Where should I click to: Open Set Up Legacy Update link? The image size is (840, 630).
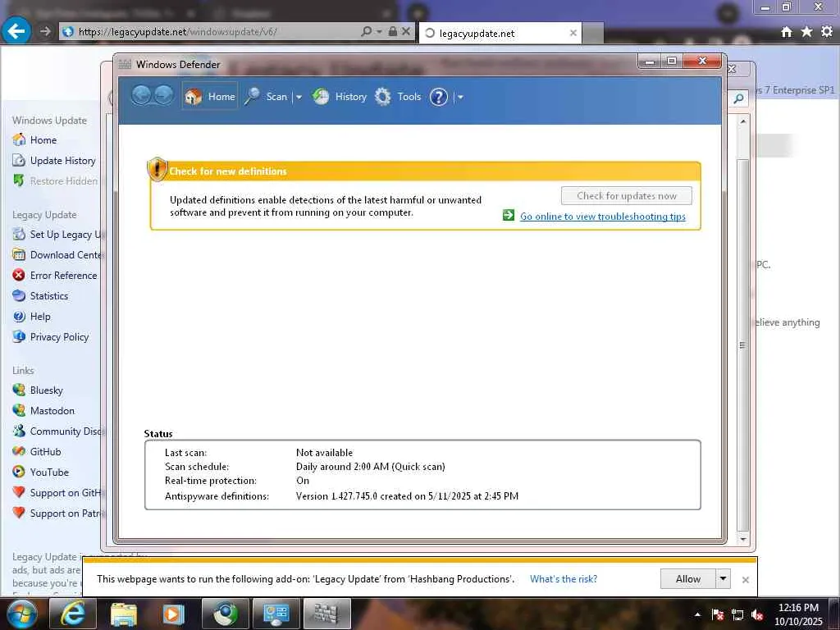[x=58, y=234]
